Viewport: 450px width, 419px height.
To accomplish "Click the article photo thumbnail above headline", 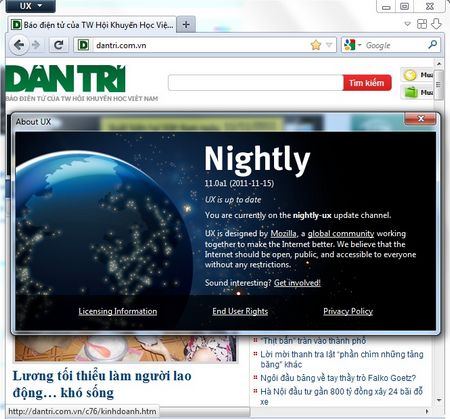I will tap(126, 348).
